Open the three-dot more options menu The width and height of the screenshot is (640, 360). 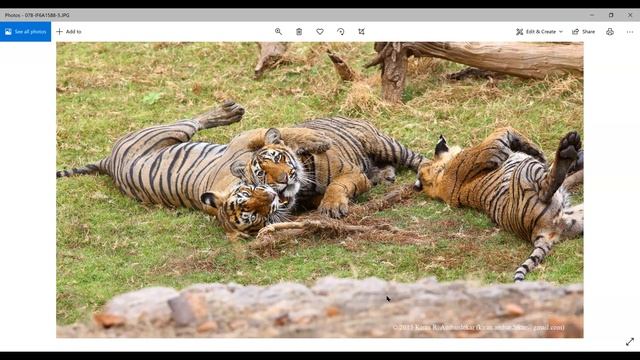click(x=630, y=31)
